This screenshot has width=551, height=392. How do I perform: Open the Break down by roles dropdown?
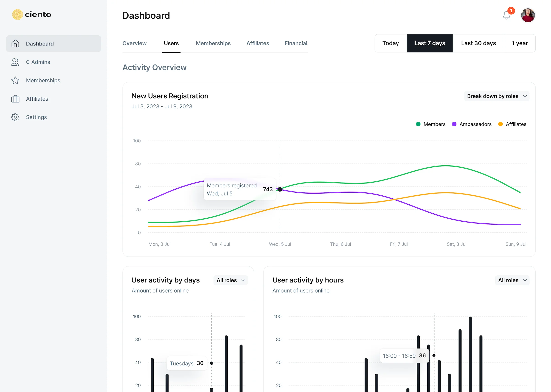(x=497, y=96)
